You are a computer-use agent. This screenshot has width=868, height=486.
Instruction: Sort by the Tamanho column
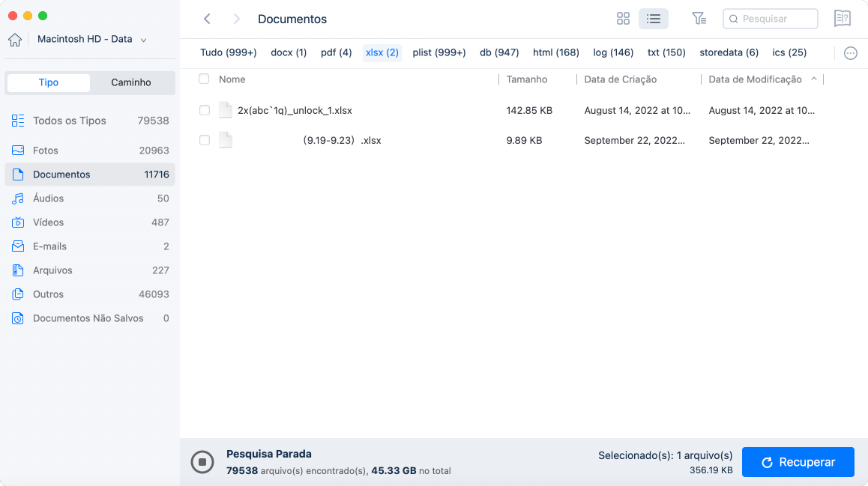click(527, 79)
